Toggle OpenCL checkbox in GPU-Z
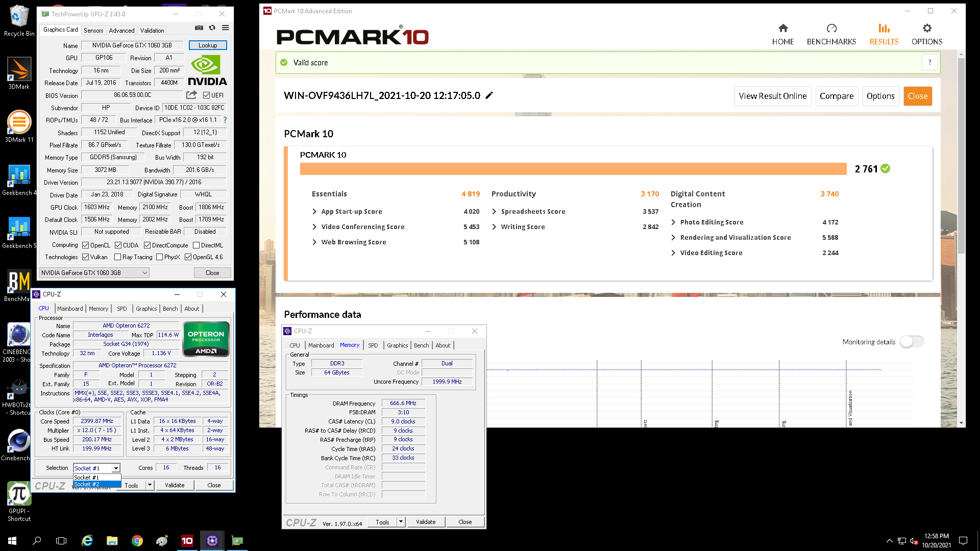The image size is (980, 551). (x=86, y=245)
